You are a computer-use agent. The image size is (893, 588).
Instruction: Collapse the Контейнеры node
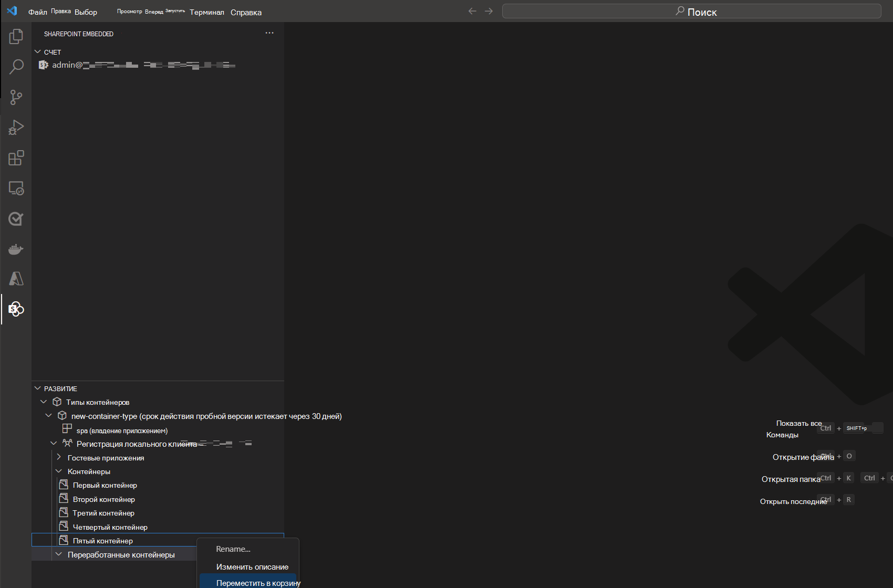[x=59, y=471]
